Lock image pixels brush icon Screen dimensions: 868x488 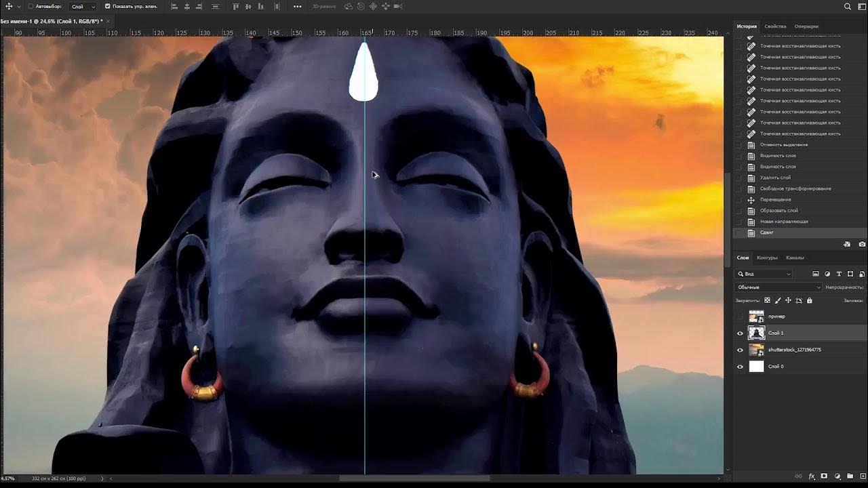pos(778,300)
